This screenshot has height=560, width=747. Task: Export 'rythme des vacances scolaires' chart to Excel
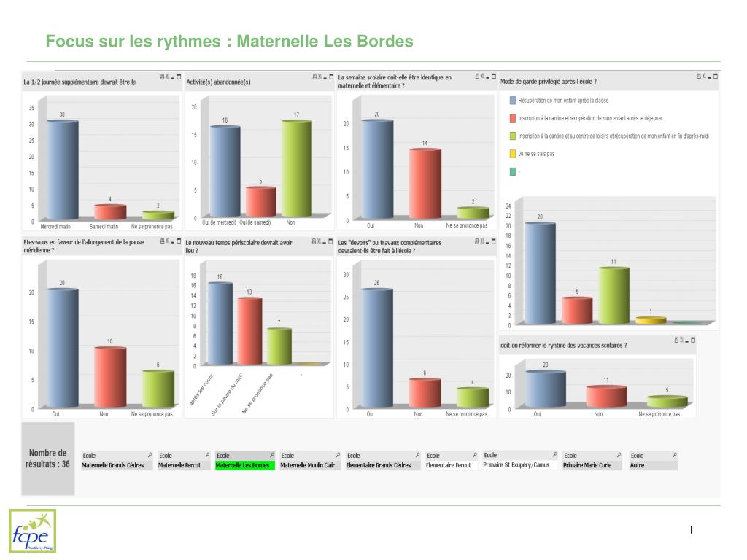coord(682,340)
